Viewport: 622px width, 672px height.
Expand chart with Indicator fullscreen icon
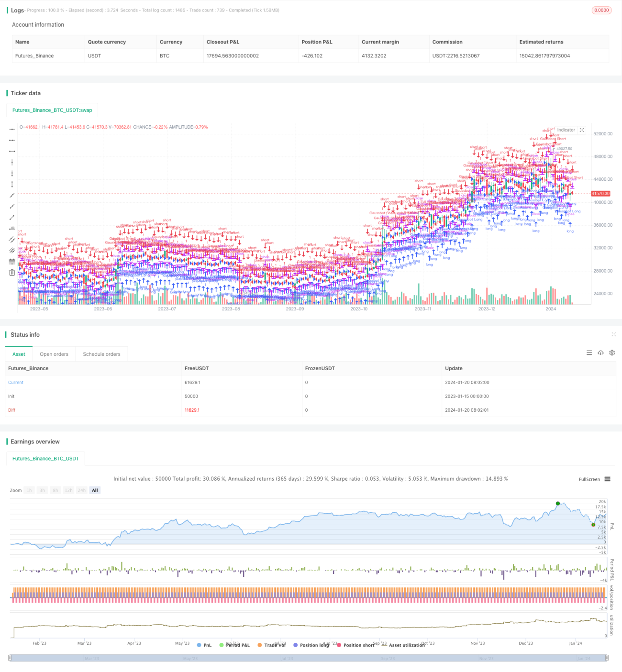tap(582, 130)
